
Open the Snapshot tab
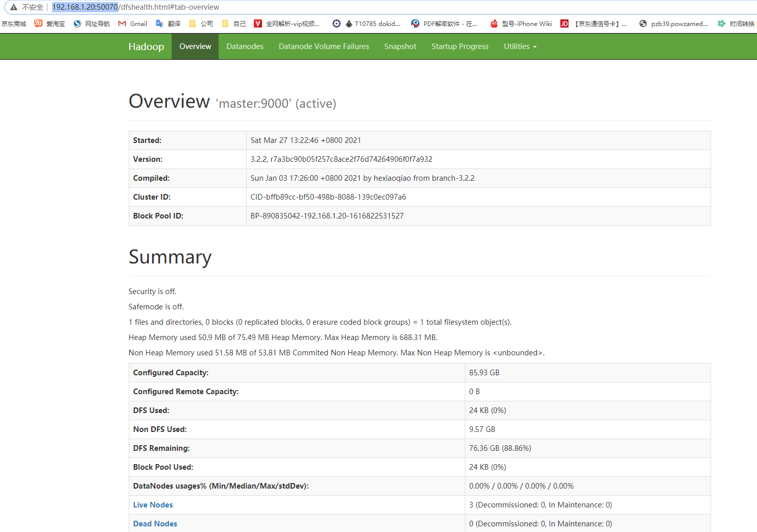point(400,46)
